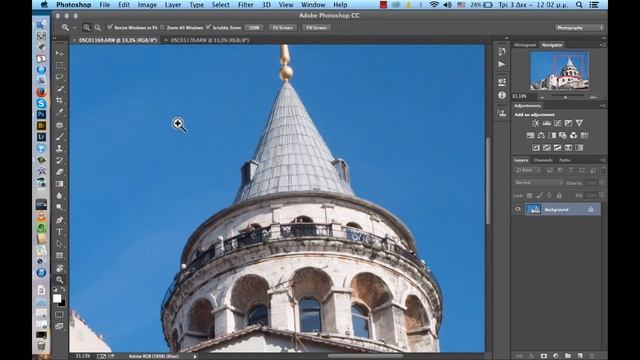The width and height of the screenshot is (640, 360).
Task: Open the collapsed Info panel icon
Action: (502, 95)
